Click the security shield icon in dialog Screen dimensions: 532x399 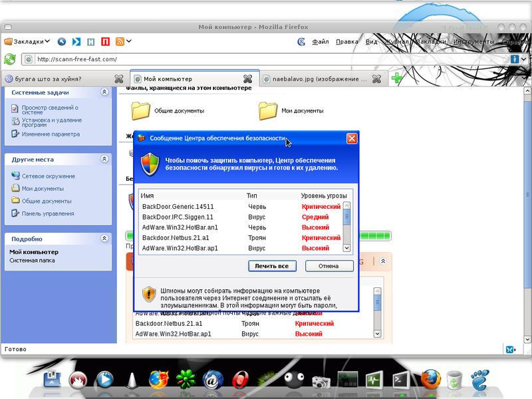[x=150, y=164]
